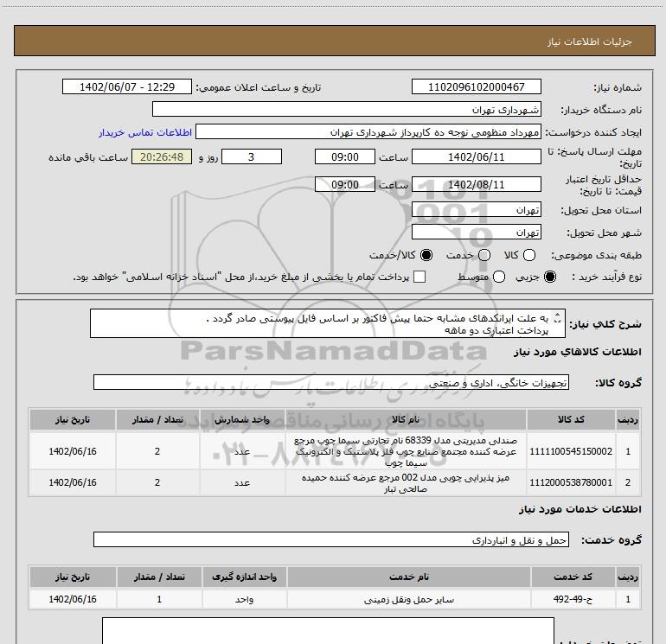Click the price validity date 1402/08/11

click(476, 184)
